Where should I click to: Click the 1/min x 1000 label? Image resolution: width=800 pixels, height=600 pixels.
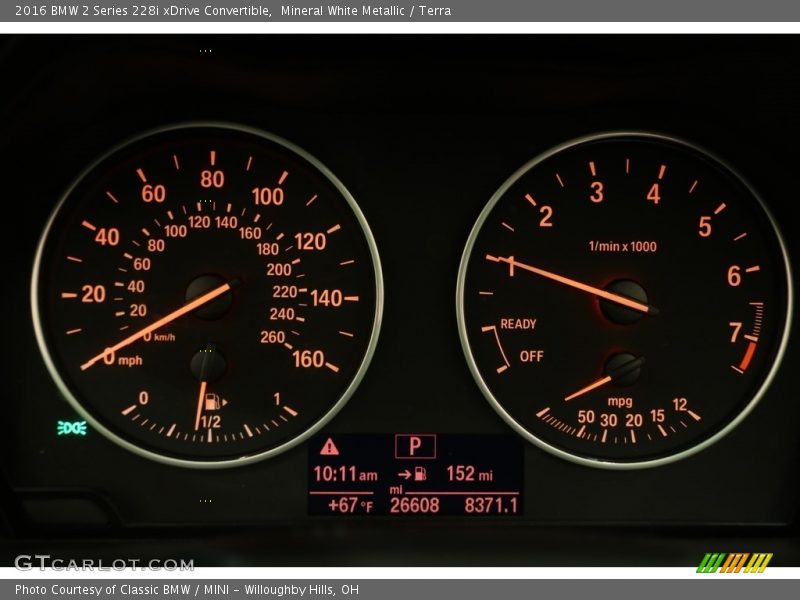tap(622, 246)
